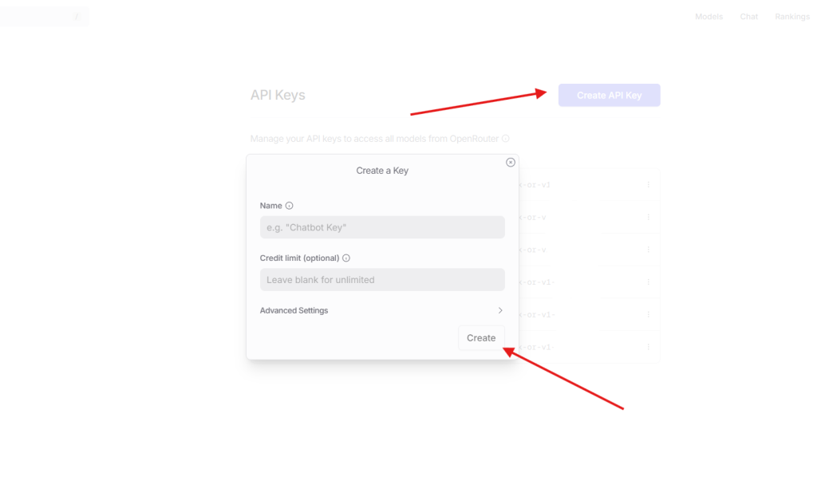
Task: Open three-dot menu of first API key row
Action: [x=648, y=185]
